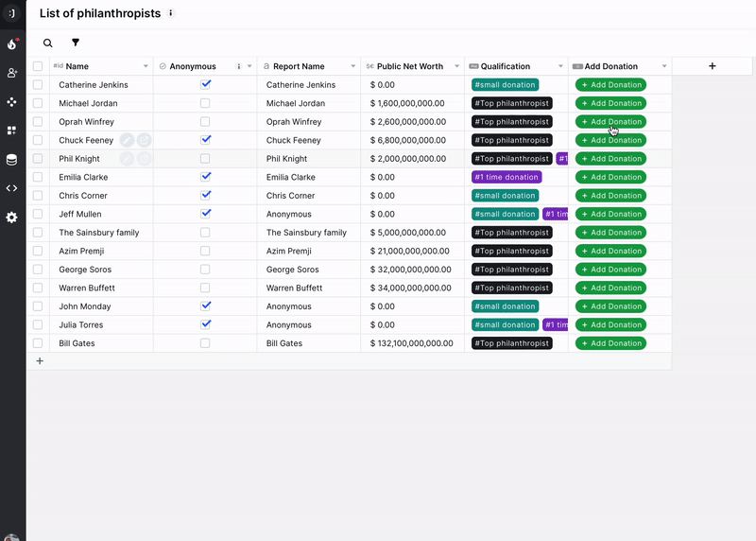Check Anonymous for Oprah Winfrey
Viewport: 756px width, 541px height.
(205, 122)
